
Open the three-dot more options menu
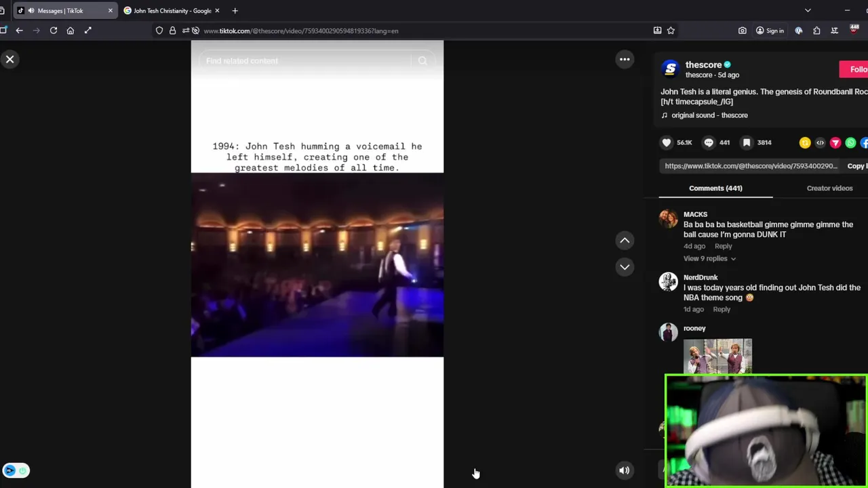pos(625,60)
